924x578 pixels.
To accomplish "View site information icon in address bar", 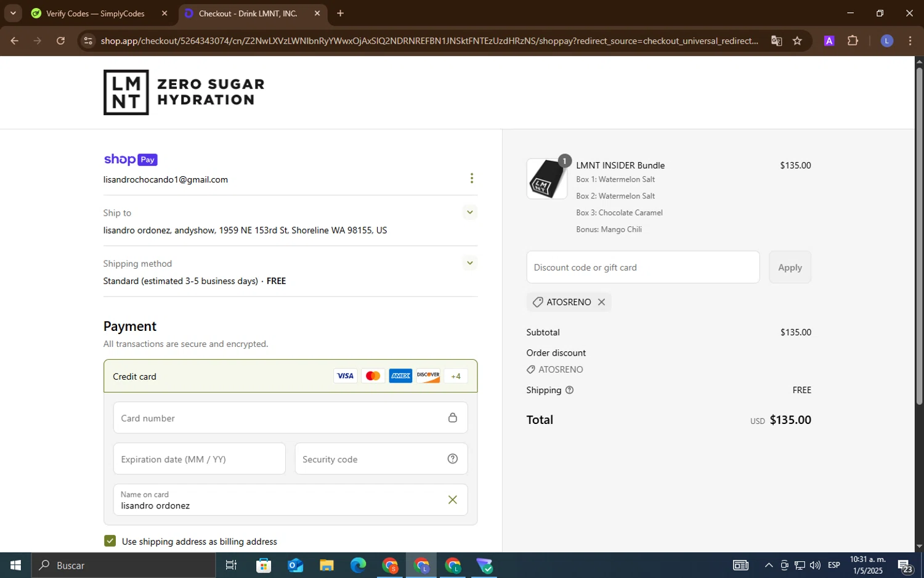I will point(88,41).
